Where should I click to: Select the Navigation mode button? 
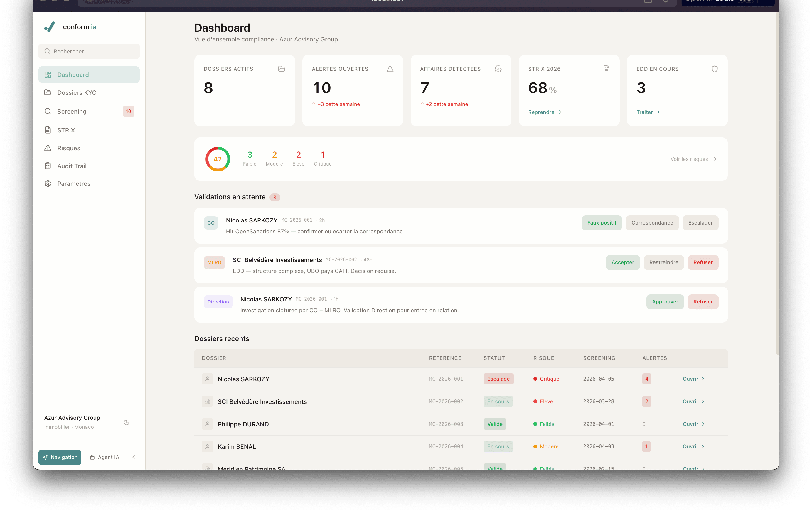point(60,457)
